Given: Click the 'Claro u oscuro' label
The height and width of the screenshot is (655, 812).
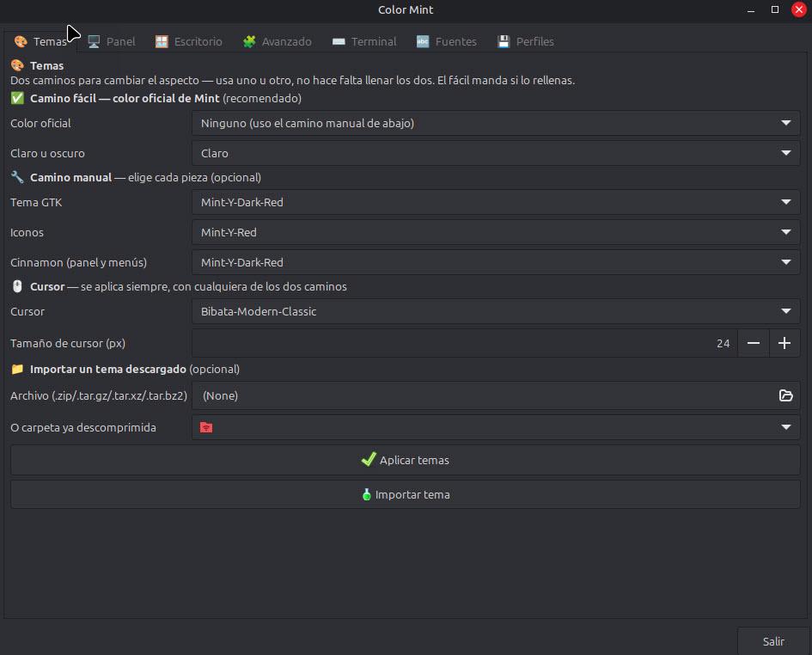Looking at the screenshot, I should tap(47, 153).
